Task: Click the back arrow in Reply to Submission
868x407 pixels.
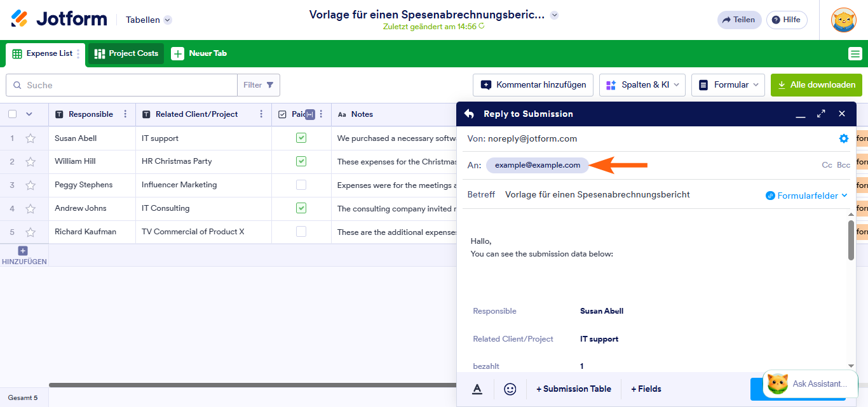Action: (468, 114)
